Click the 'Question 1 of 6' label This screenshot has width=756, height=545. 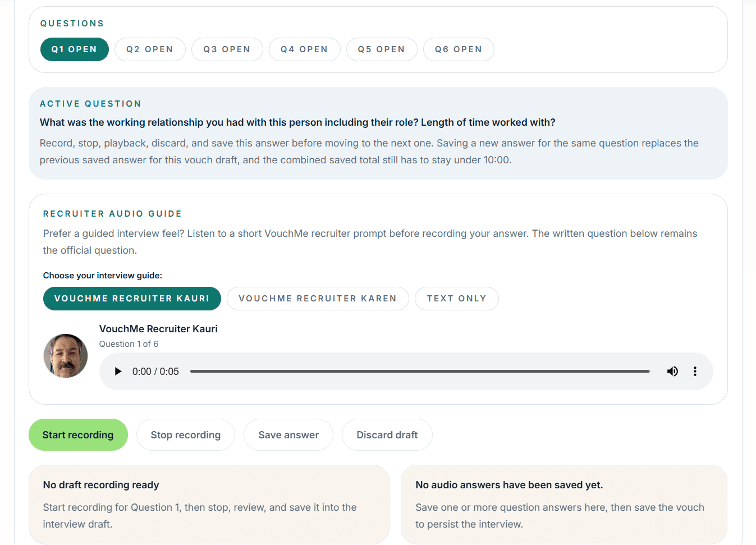[x=129, y=344]
